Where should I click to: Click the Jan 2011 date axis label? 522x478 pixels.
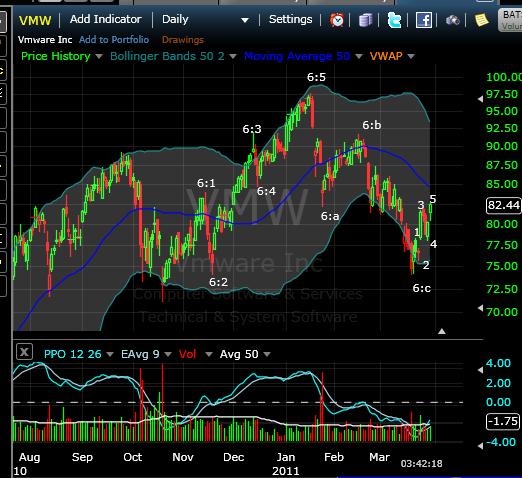click(x=286, y=464)
